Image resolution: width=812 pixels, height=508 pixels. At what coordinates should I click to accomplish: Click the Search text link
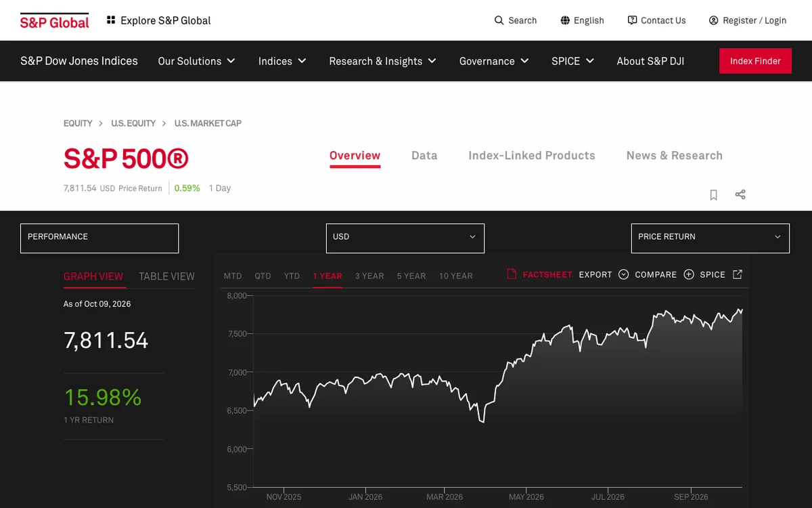click(x=522, y=20)
